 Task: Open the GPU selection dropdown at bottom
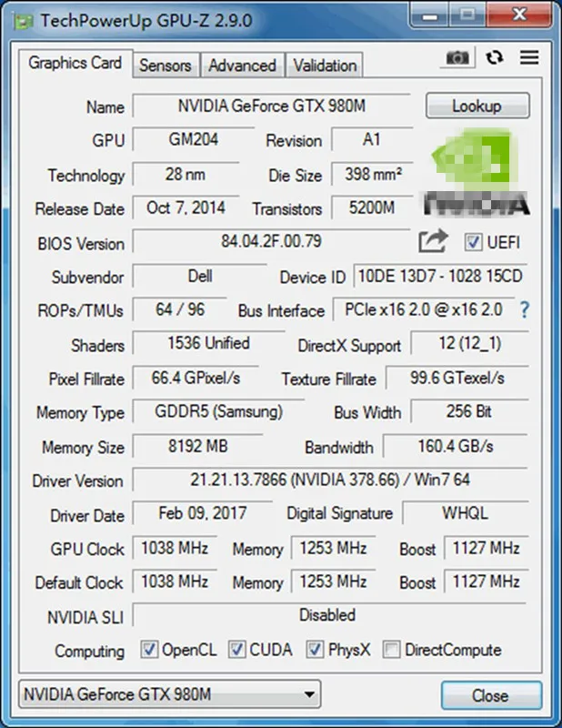tap(169, 694)
